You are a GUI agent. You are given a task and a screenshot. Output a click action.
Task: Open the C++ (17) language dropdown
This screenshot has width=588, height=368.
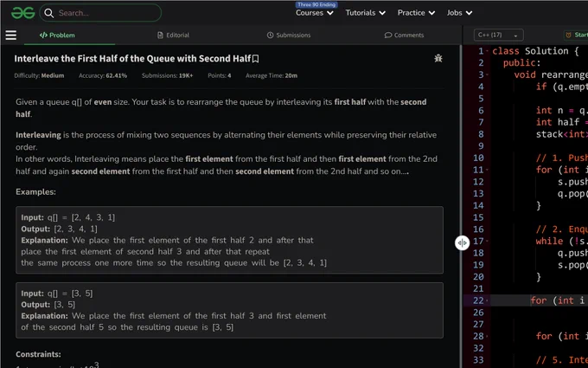[498, 35]
